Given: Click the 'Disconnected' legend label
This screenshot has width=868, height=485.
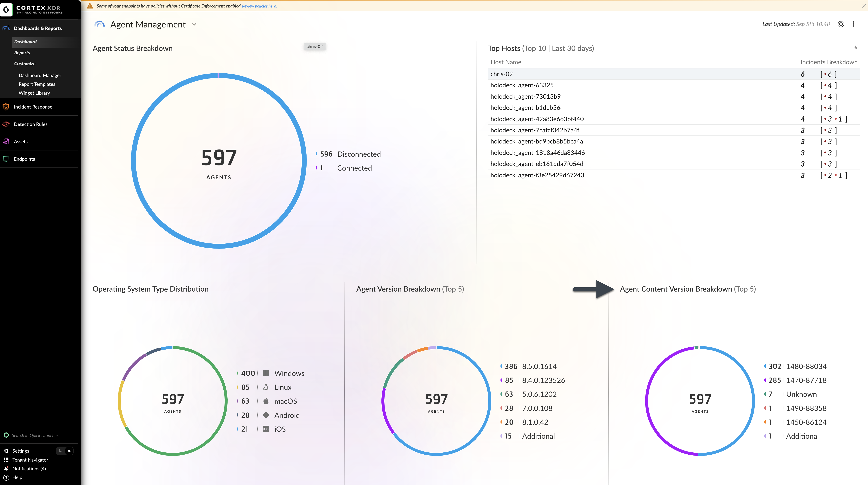Looking at the screenshot, I should [x=359, y=154].
